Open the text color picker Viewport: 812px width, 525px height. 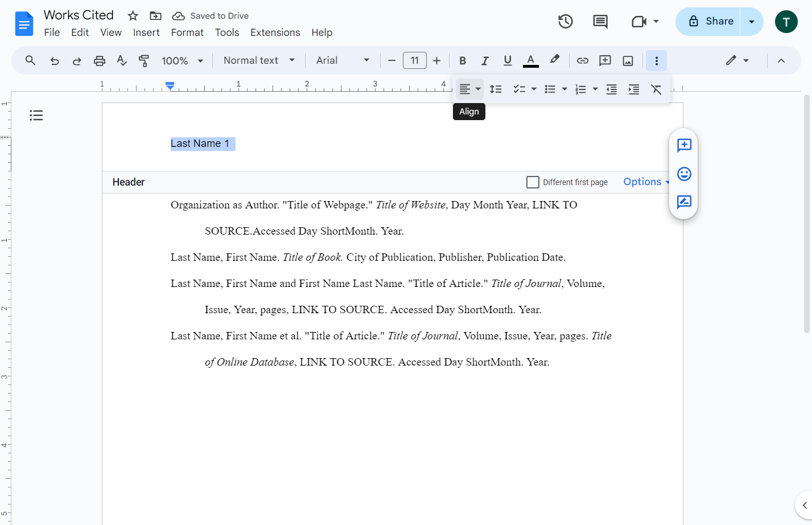point(530,60)
